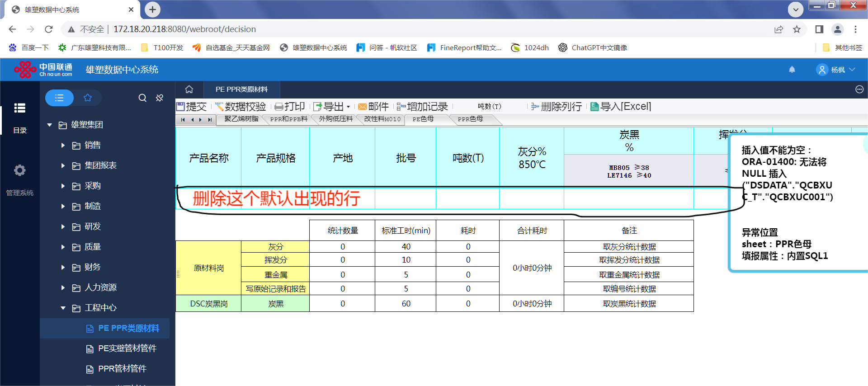Viewport: 868px width, 386px height.
Task: Click 邮件 mail button
Action: 373,107
